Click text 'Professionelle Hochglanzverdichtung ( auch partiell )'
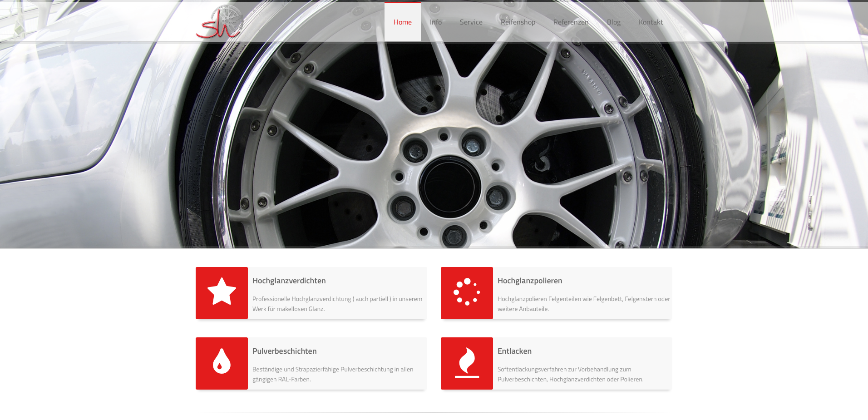Image resolution: width=868 pixels, height=420 pixels. pos(322,299)
